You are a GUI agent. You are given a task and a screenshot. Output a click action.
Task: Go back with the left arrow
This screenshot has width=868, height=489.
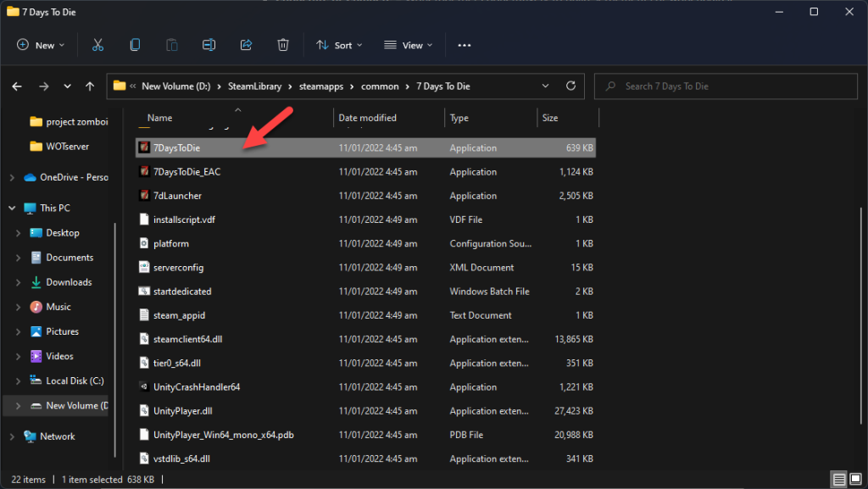tap(17, 86)
